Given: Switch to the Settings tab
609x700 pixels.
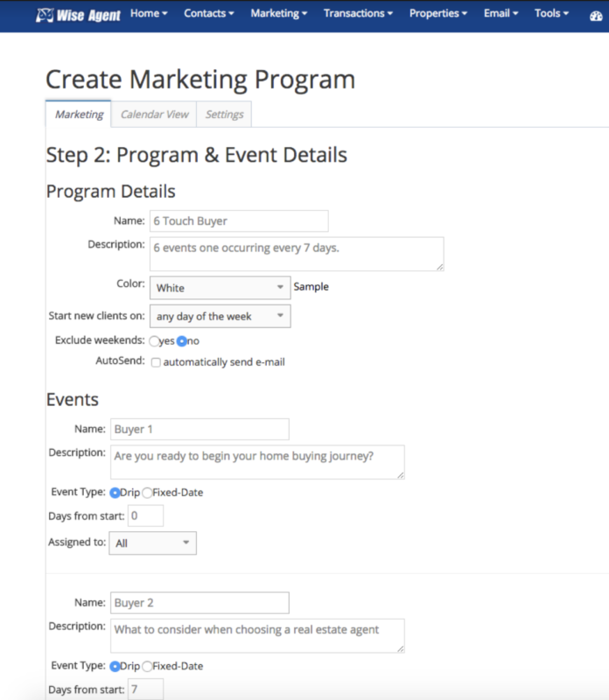Looking at the screenshot, I should (x=225, y=115).
